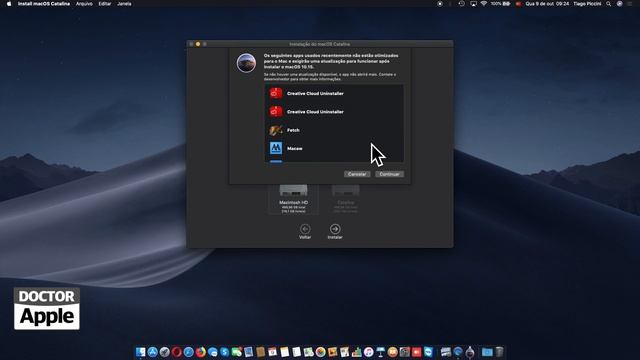Open Notification Center icon
The height and width of the screenshot is (360, 640).
point(630,4)
